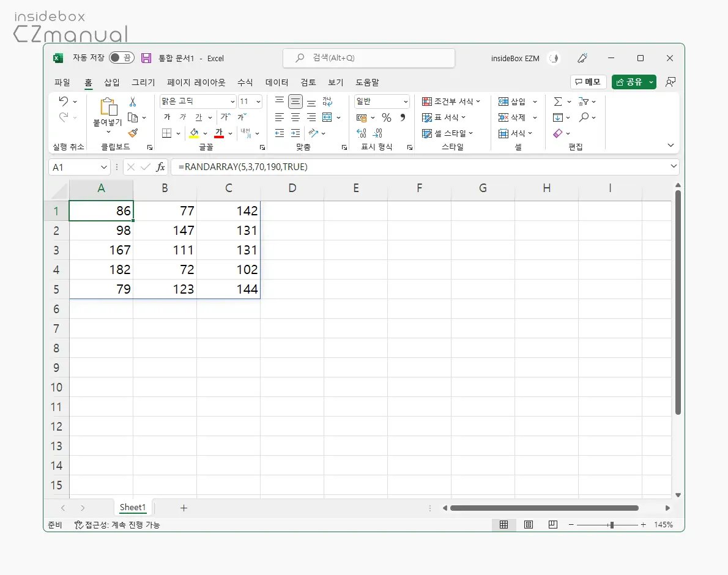Toggle center horizontal alignment
The width and height of the screenshot is (728, 575).
click(295, 117)
